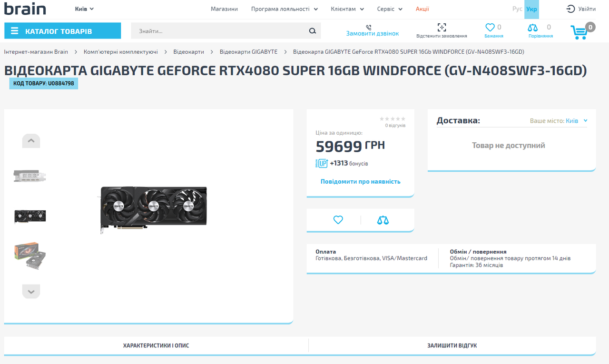Select the backplate view thumbnail
This screenshot has height=364, width=609.
(30, 176)
